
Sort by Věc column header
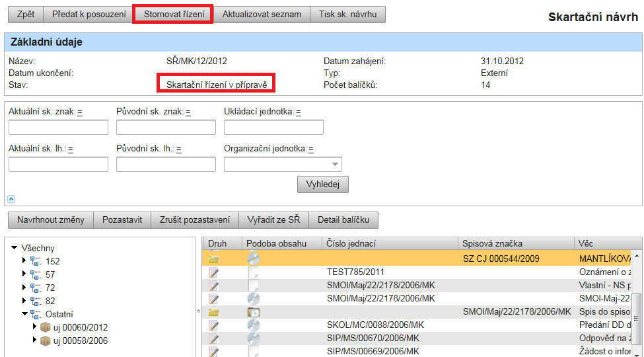coord(608,243)
